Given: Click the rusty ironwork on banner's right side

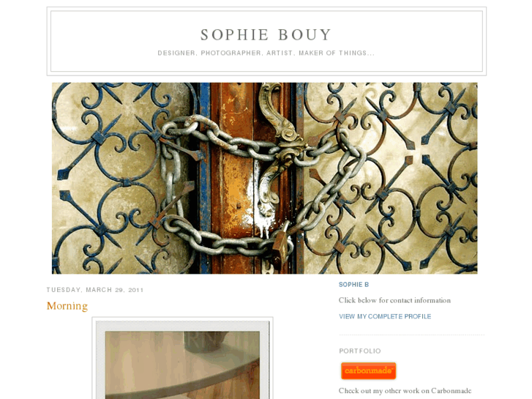Looking at the screenshot, I should click(x=390, y=176).
